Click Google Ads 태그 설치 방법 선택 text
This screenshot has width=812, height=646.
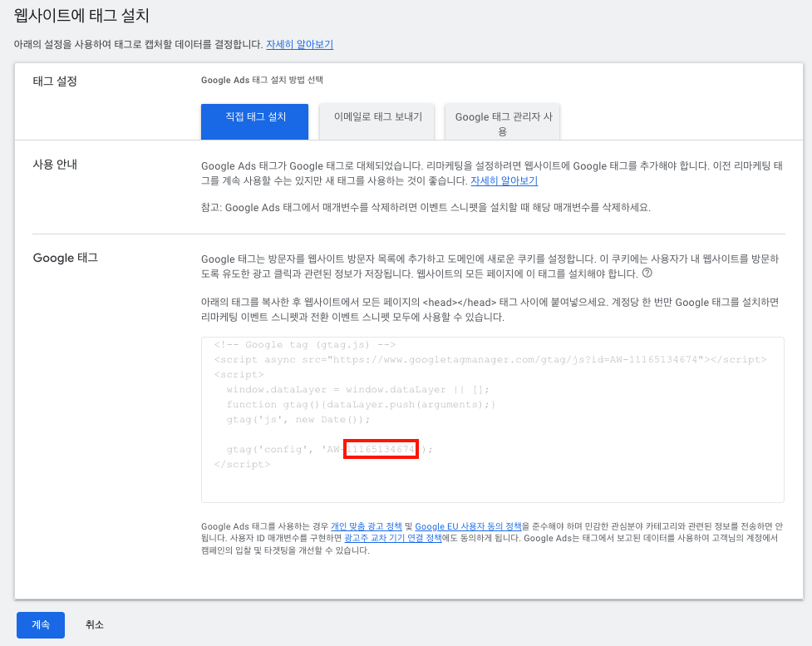(262, 80)
